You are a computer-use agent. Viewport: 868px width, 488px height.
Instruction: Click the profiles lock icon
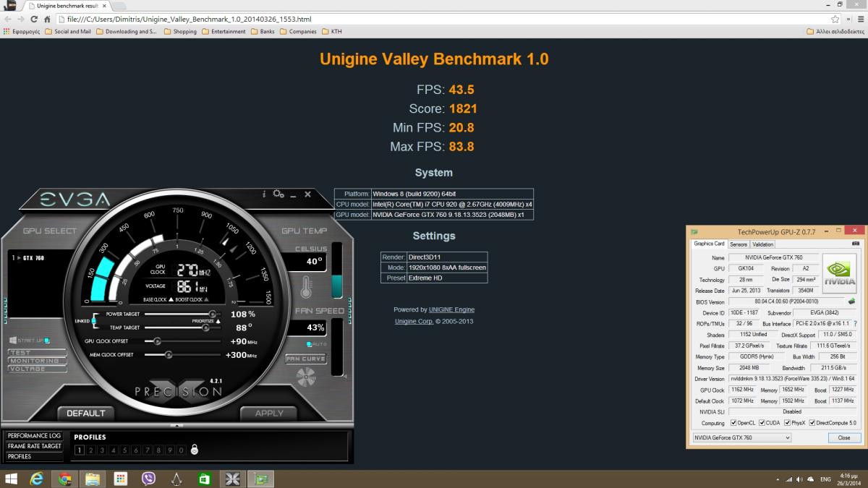194,450
